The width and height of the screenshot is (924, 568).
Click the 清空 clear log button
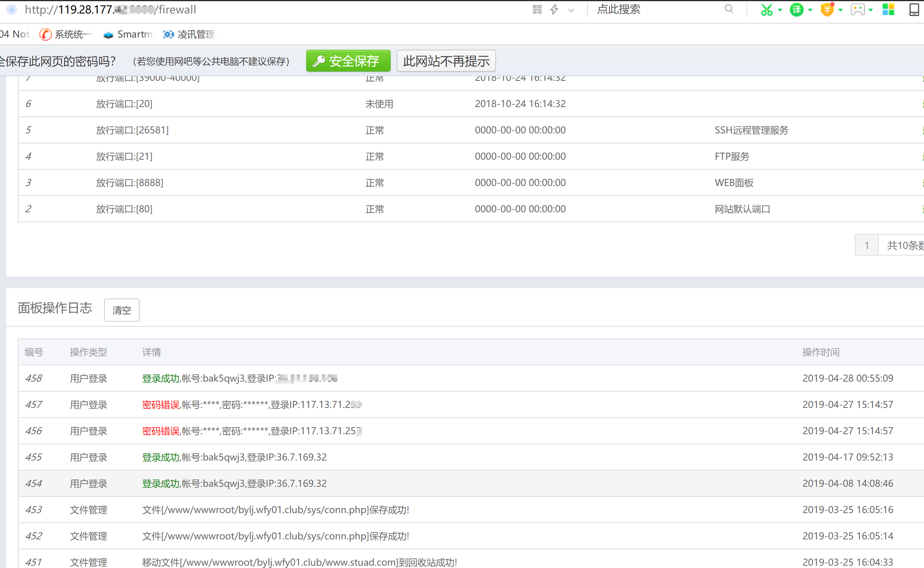point(122,310)
